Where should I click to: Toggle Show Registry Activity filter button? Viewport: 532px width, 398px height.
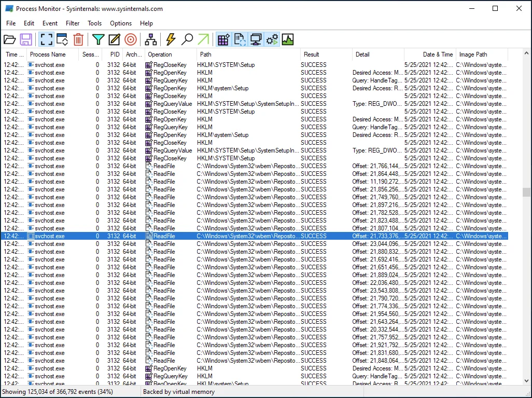[223, 40]
